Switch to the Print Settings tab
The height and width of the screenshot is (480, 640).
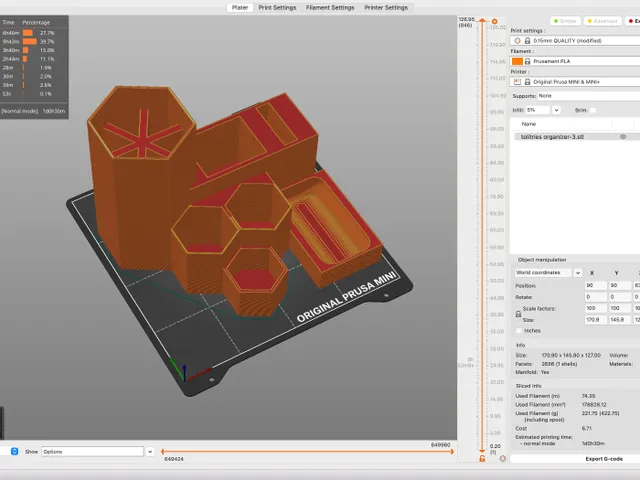tap(277, 7)
